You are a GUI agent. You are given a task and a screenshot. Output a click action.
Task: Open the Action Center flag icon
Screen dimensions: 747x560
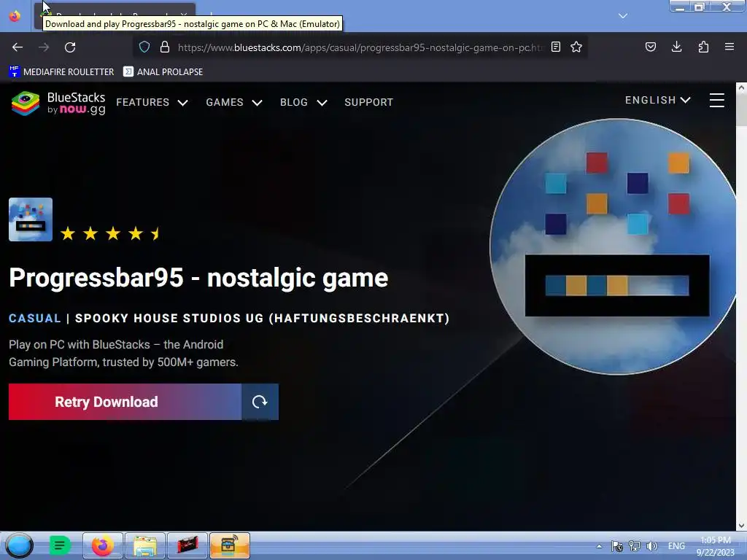tap(616, 546)
